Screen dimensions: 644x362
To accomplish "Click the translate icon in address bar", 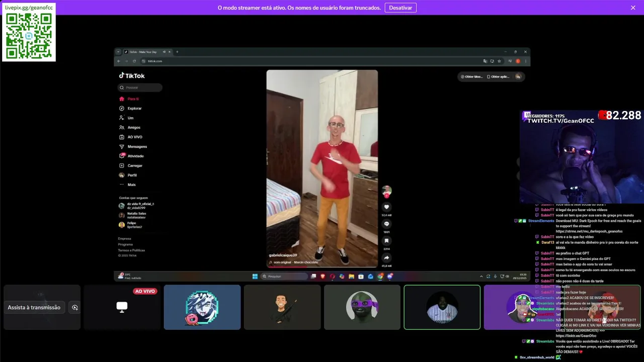I will (485, 61).
